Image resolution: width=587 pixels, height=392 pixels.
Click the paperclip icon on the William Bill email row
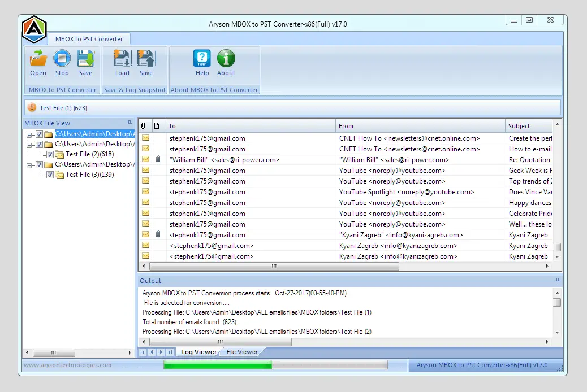[x=158, y=160]
